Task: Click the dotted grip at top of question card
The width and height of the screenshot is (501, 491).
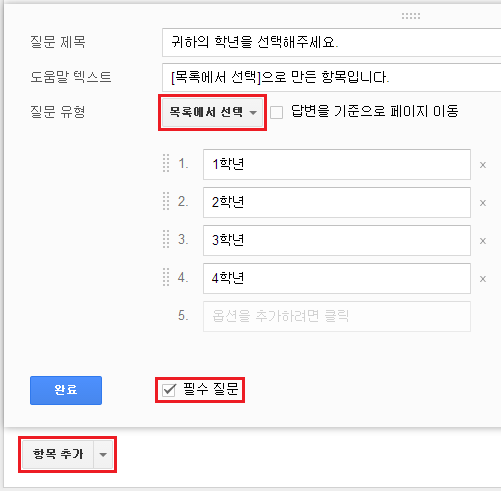Action: point(411,16)
